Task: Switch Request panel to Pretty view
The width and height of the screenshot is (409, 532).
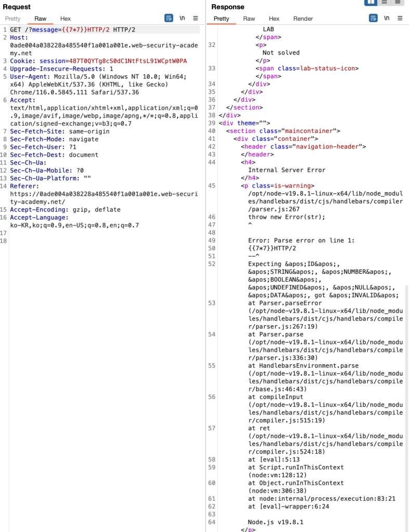Action: 12,19
